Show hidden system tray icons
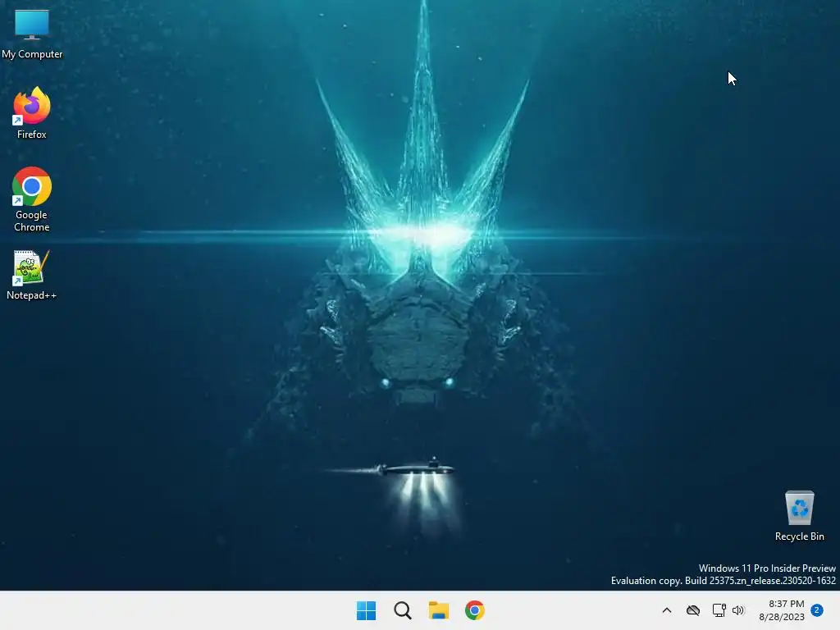Image resolution: width=840 pixels, height=630 pixels. click(x=667, y=610)
